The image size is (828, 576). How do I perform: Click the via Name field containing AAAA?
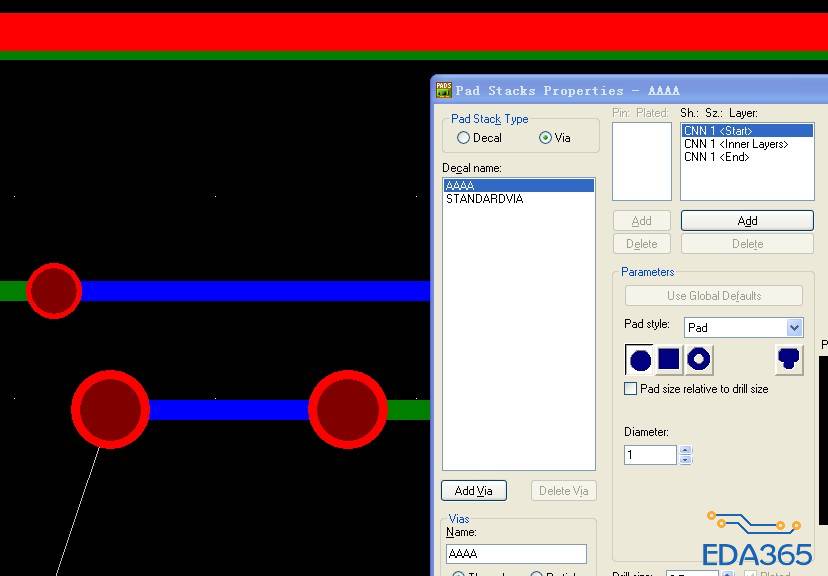(x=516, y=554)
